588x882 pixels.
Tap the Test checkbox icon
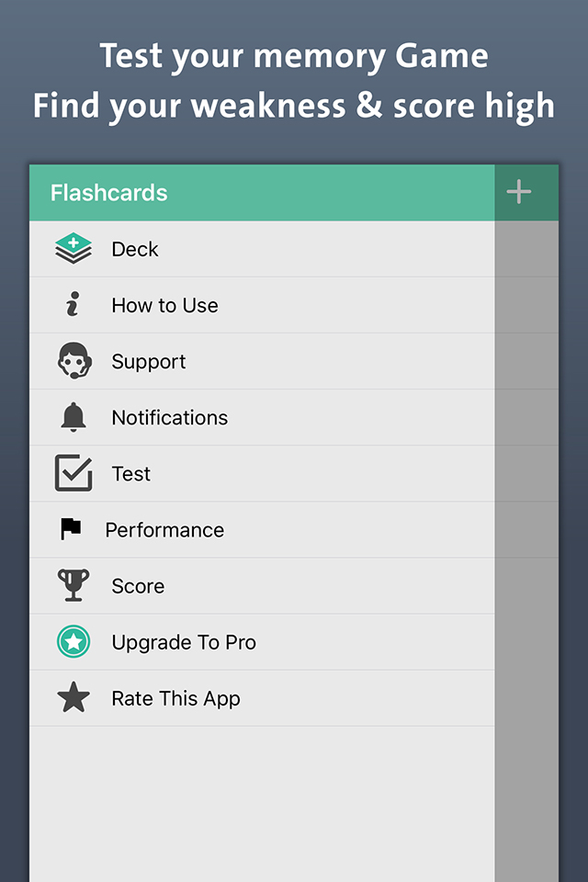[x=73, y=473]
